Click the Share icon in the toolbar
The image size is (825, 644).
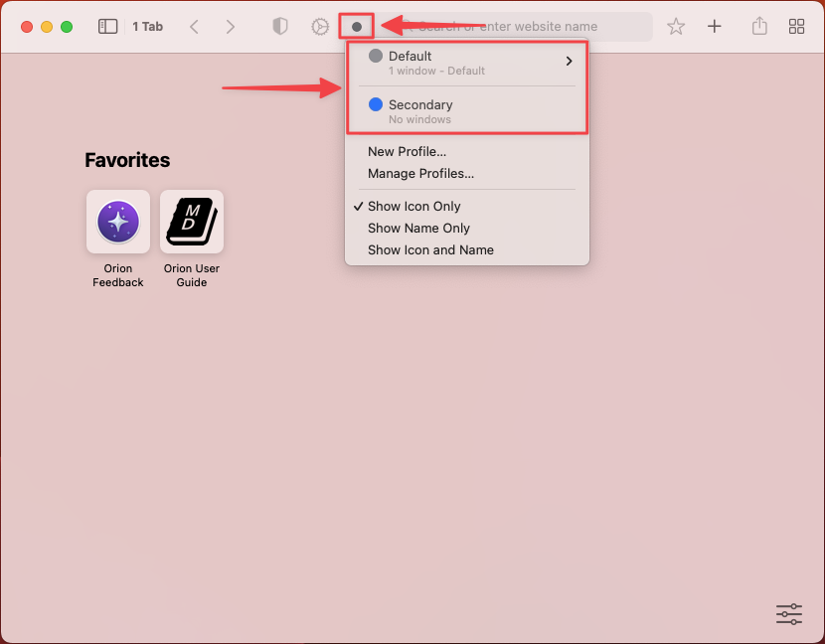pyautogui.click(x=758, y=26)
